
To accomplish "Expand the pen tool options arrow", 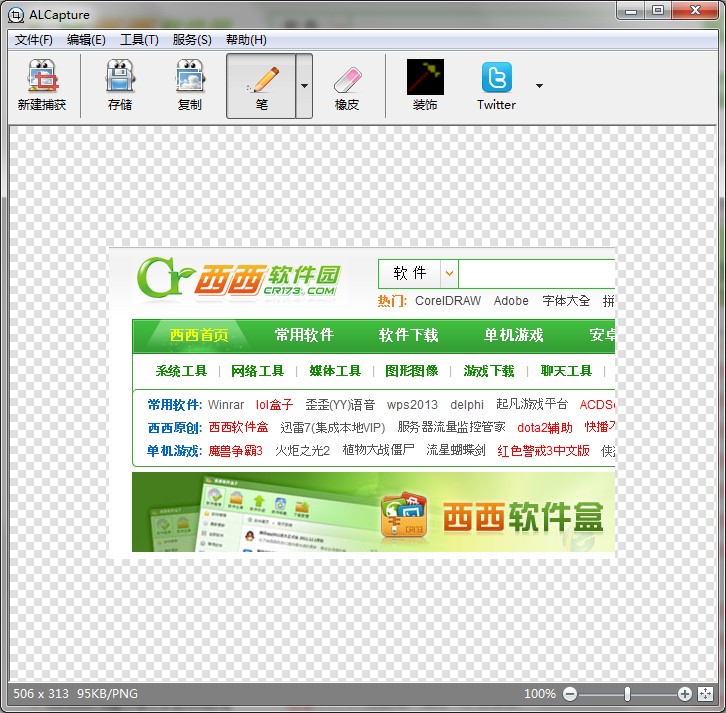I will (x=304, y=86).
